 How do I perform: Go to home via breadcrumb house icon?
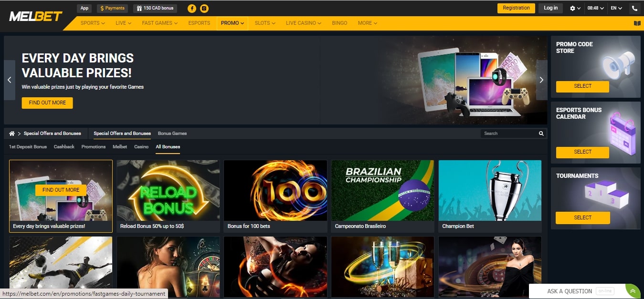point(12,134)
